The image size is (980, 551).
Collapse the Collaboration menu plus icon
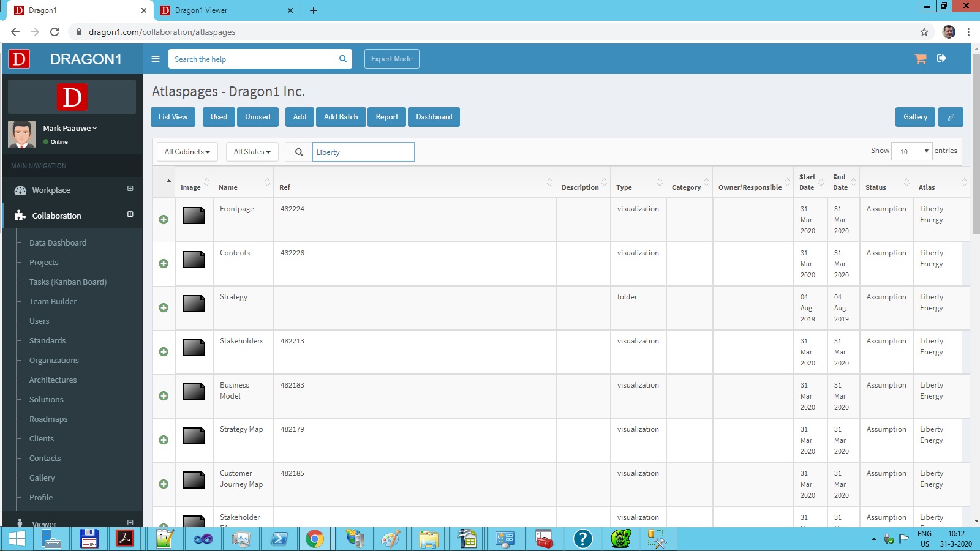(x=130, y=214)
